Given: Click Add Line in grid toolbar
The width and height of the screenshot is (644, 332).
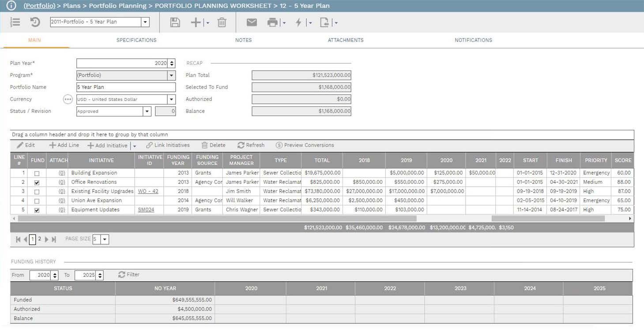Looking at the screenshot, I should (64, 145).
